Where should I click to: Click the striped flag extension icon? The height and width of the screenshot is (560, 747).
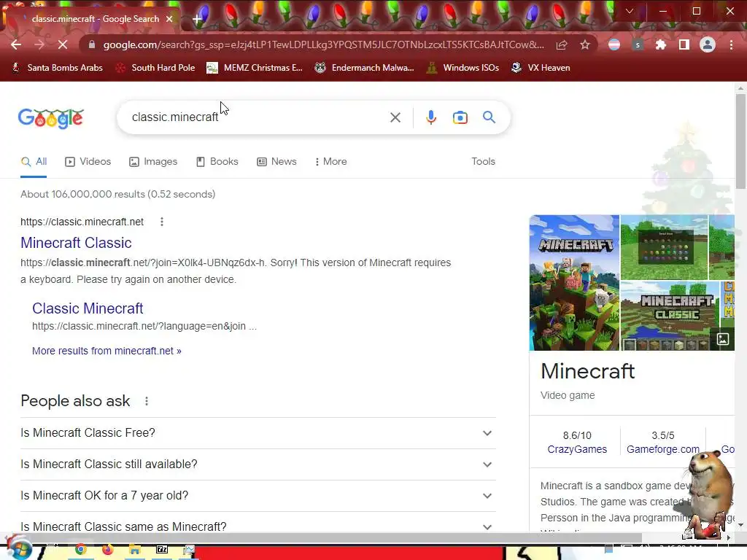pos(614,44)
